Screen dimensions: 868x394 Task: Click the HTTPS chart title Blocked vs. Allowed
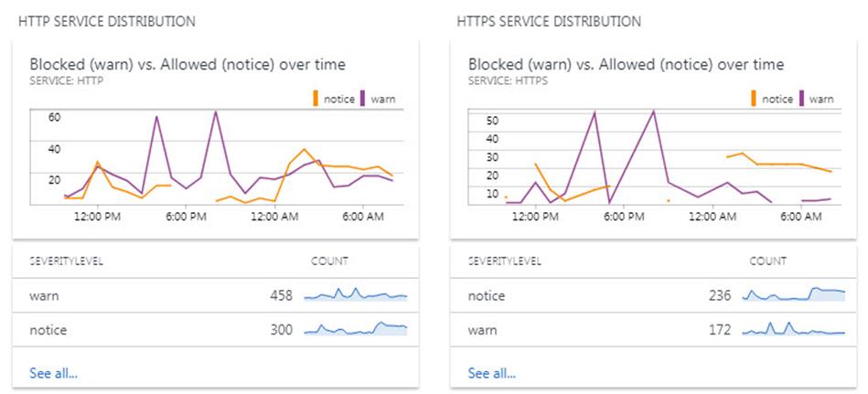tap(626, 64)
